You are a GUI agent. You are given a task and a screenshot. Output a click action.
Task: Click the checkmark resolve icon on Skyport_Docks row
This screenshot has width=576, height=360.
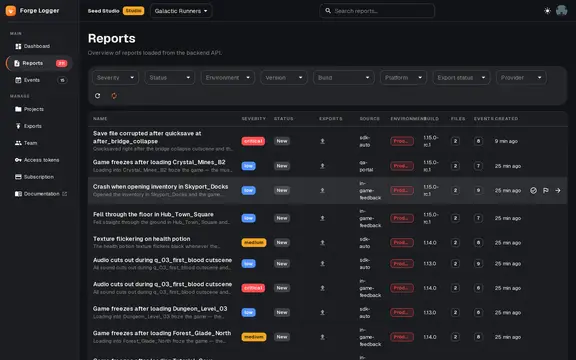pyautogui.click(x=533, y=190)
